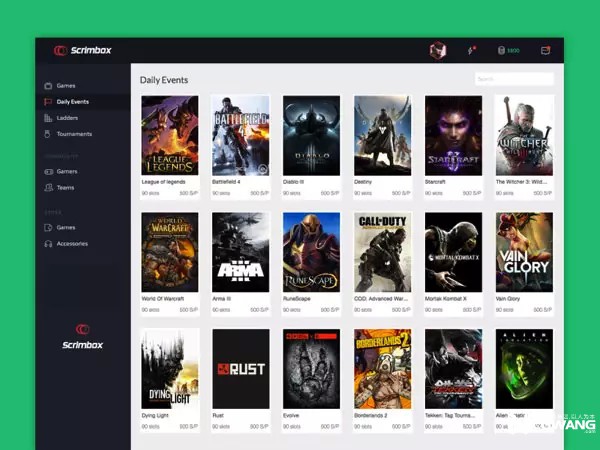Click the Games sidebar icon under main menu
The width and height of the screenshot is (600, 450).
coord(48,86)
